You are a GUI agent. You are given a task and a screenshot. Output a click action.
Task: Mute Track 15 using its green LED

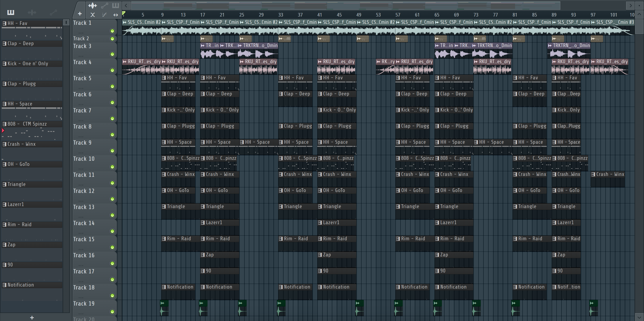click(x=112, y=247)
